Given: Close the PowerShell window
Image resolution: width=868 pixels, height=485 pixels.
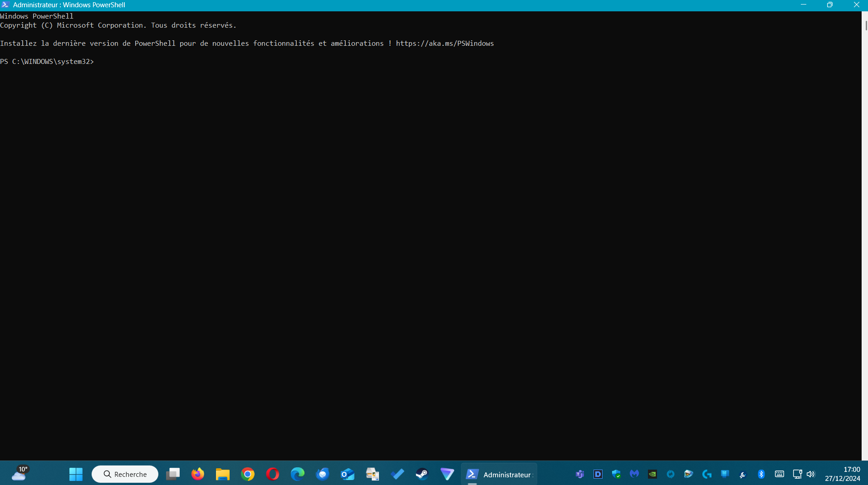Looking at the screenshot, I should click(x=856, y=5).
